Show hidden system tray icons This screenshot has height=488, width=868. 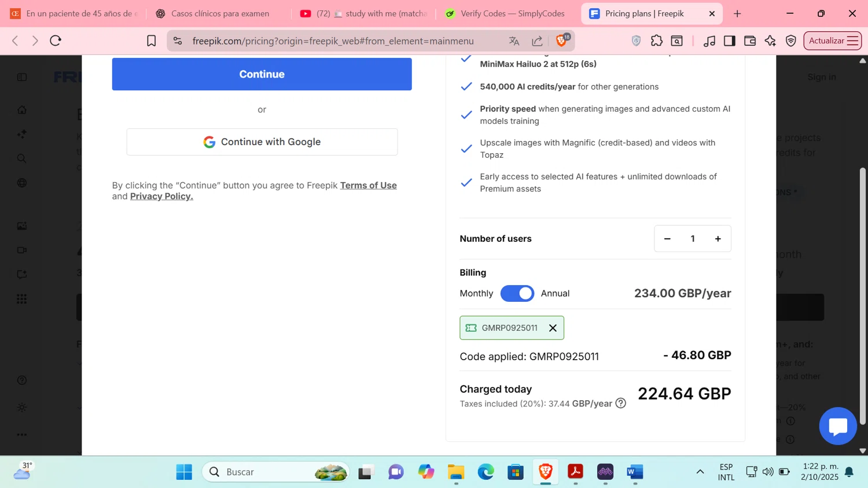pos(700,472)
